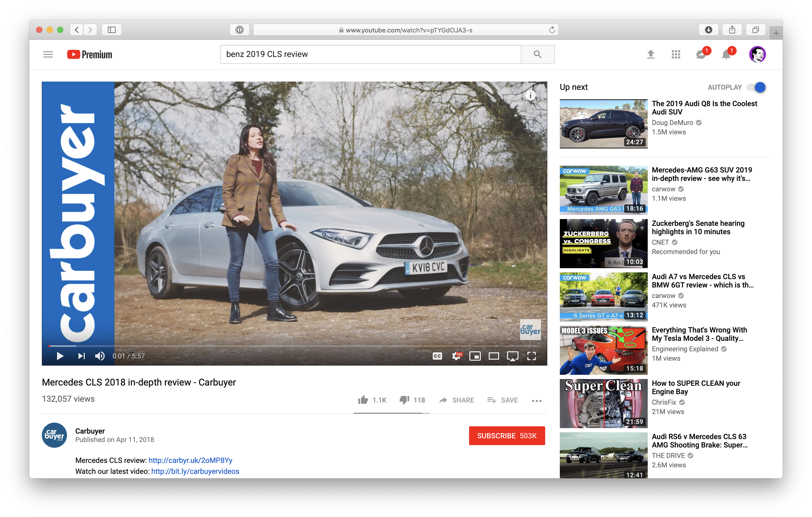
Task: Show Safari downloads
Action: click(708, 30)
